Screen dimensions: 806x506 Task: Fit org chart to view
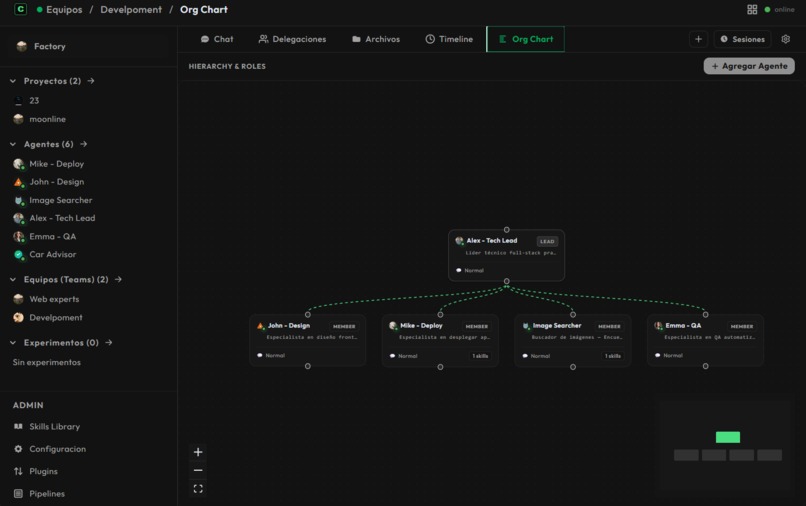pos(198,489)
